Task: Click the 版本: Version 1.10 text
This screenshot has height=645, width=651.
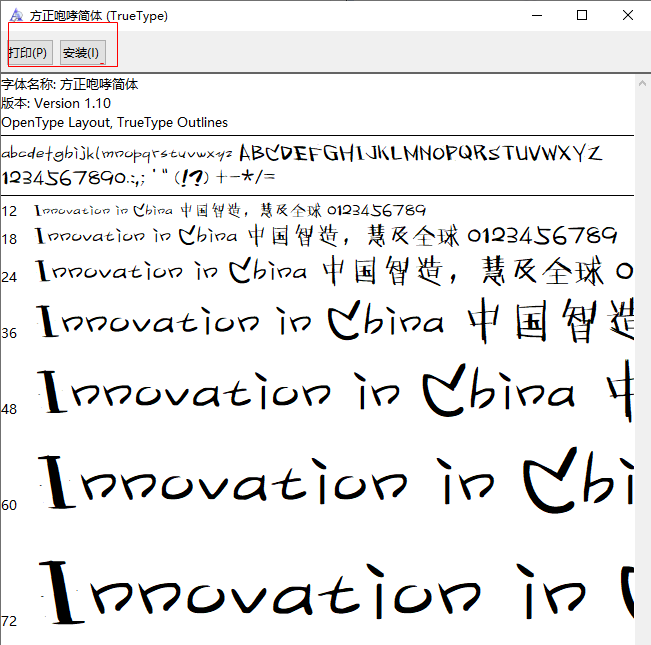Action: pyautogui.click(x=56, y=103)
